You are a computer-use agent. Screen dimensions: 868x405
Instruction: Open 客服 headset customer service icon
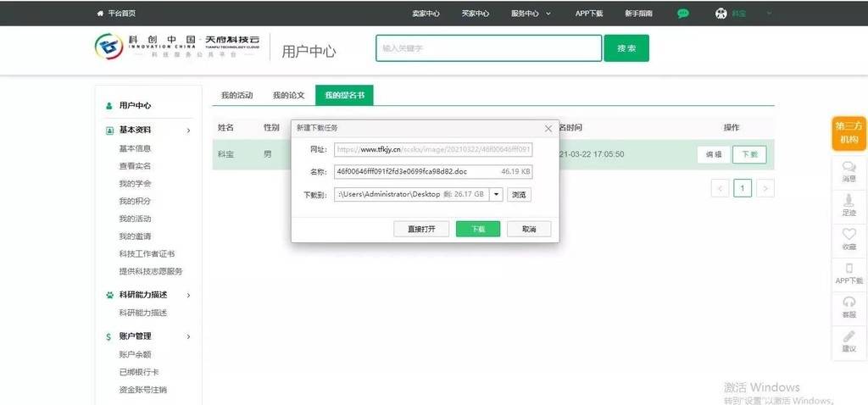[849, 306]
